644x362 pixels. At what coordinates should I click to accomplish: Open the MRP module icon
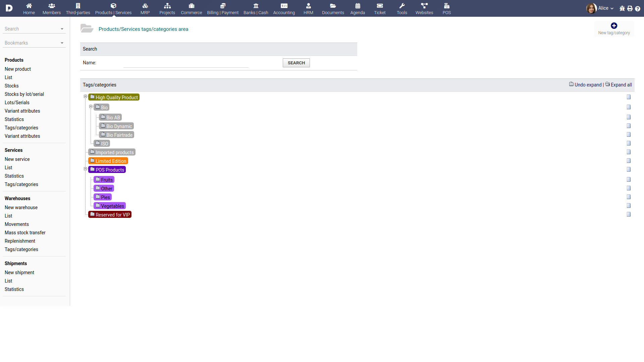click(x=145, y=6)
